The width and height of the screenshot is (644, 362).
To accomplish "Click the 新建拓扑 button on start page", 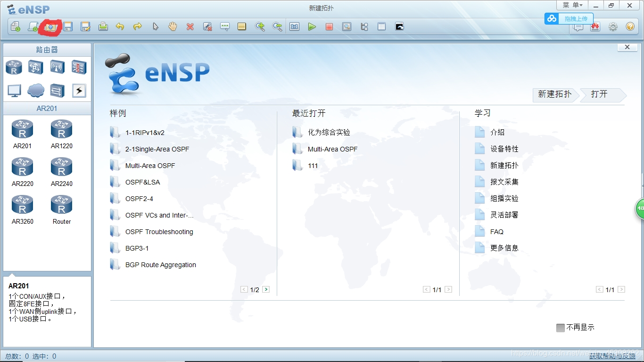I will [555, 94].
